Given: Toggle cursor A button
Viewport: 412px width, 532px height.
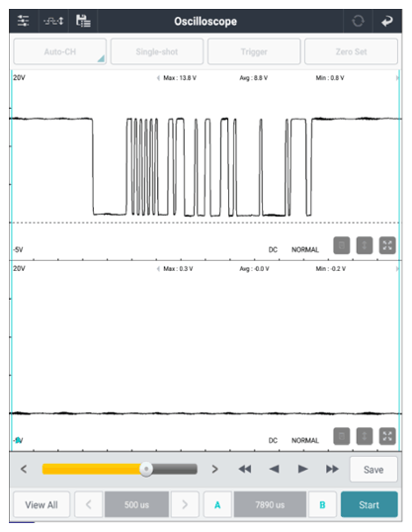Looking at the screenshot, I should [x=217, y=504].
